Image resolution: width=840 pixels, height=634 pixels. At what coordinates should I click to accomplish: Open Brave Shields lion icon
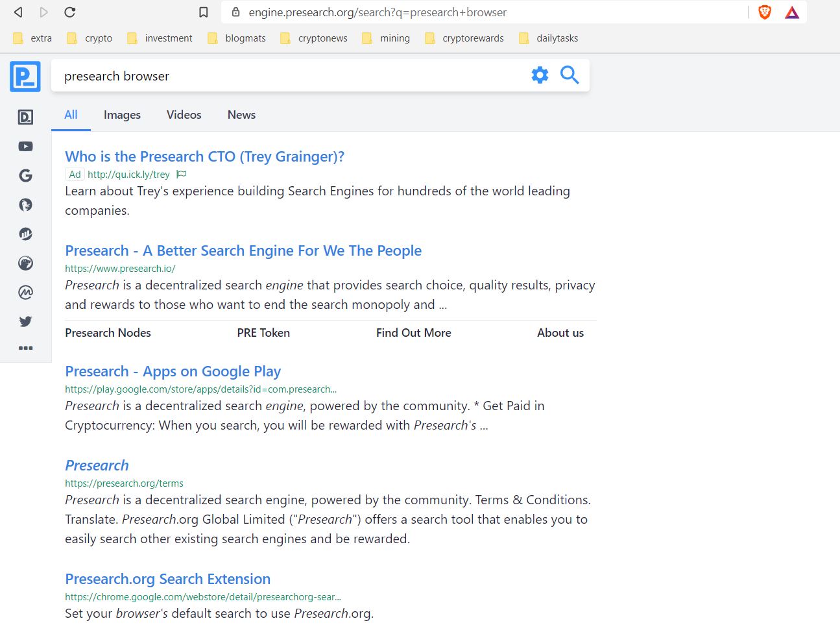(765, 12)
